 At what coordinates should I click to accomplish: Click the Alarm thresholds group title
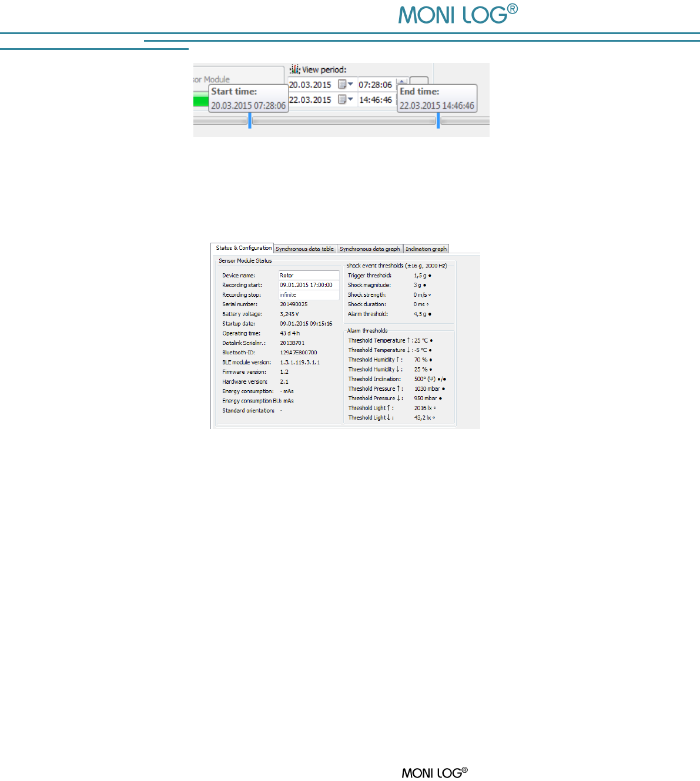(367, 330)
